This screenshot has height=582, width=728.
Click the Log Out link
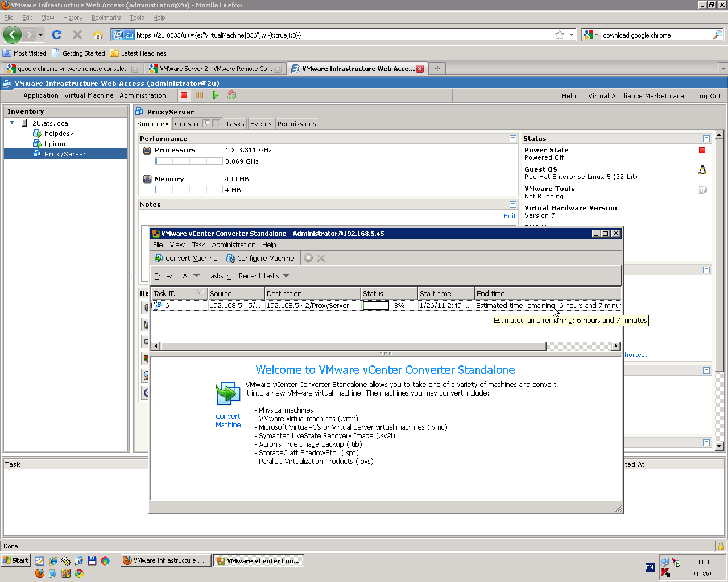coord(709,96)
